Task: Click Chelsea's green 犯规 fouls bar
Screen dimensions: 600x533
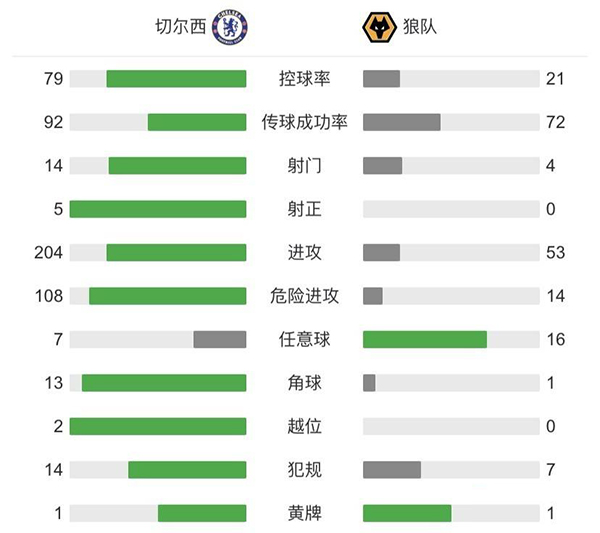Action: tap(187, 470)
